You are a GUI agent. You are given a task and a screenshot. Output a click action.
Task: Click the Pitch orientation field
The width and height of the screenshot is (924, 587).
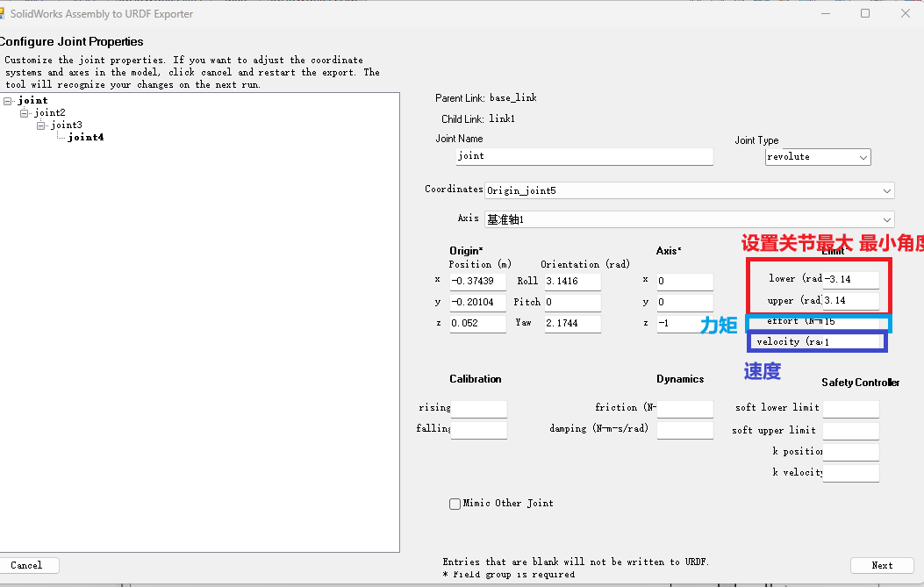pyautogui.click(x=572, y=303)
